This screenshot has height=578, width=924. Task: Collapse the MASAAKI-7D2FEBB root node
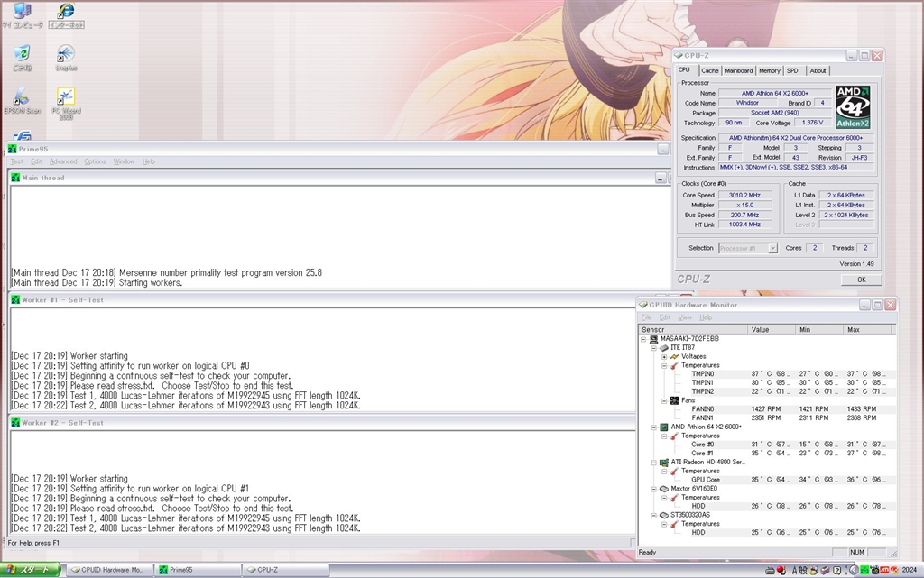coord(643,339)
